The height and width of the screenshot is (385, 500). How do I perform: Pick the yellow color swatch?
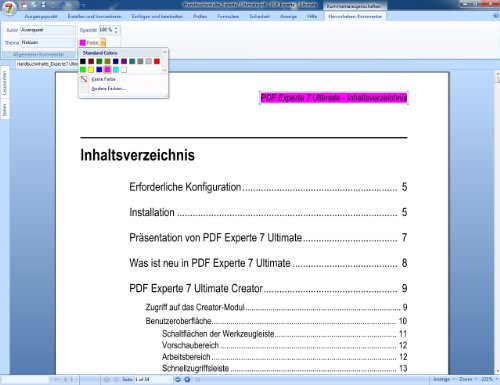pos(91,69)
